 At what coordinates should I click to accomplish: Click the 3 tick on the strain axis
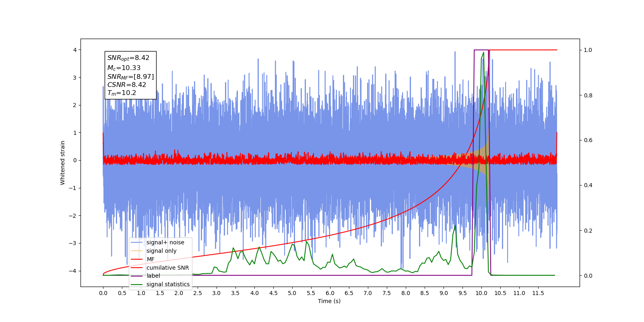click(75, 78)
